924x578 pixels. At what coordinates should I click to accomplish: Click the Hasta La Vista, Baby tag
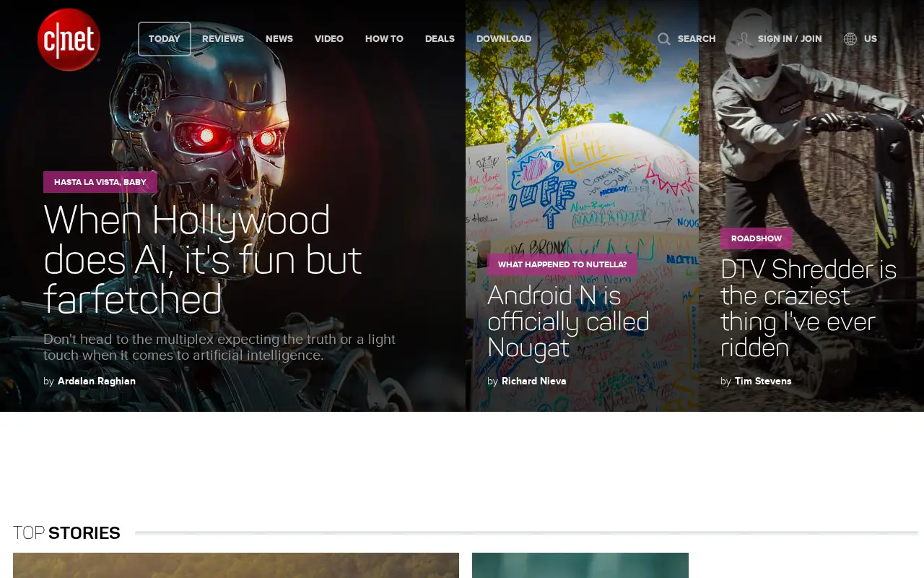[100, 182]
